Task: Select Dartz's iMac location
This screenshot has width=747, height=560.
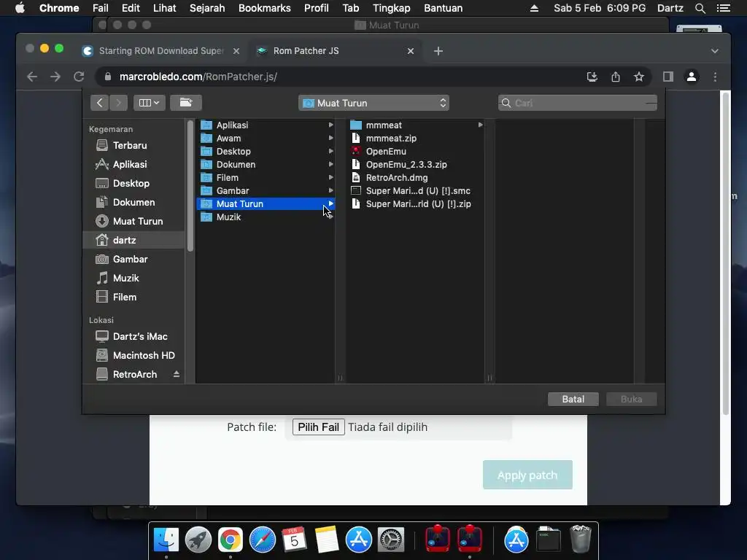Action: tap(133, 336)
